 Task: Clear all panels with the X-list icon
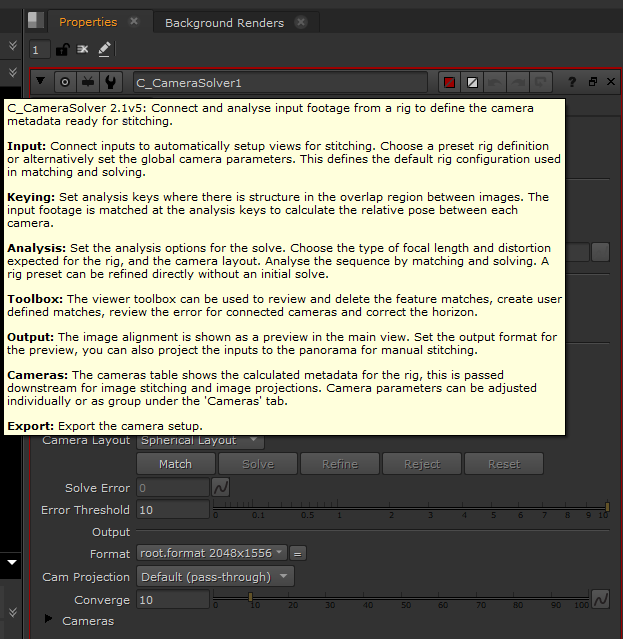coord(83,50)
